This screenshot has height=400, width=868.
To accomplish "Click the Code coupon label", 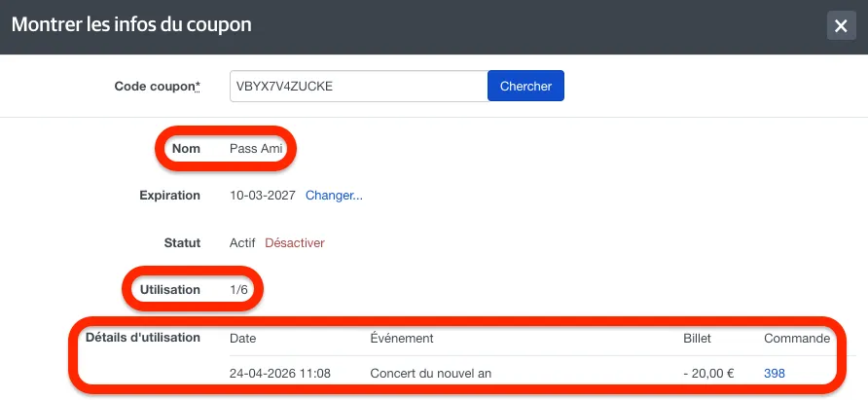I will click(158, 87).
